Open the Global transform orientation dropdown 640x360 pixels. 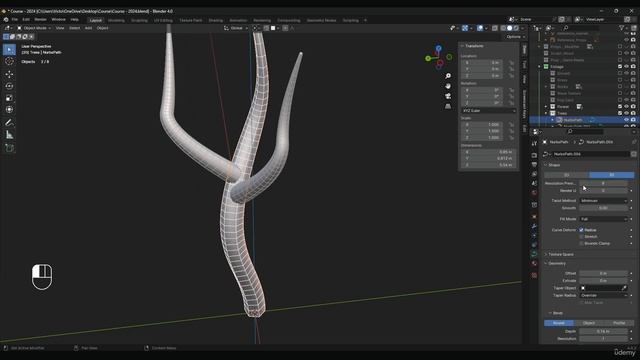pos(236,28)
